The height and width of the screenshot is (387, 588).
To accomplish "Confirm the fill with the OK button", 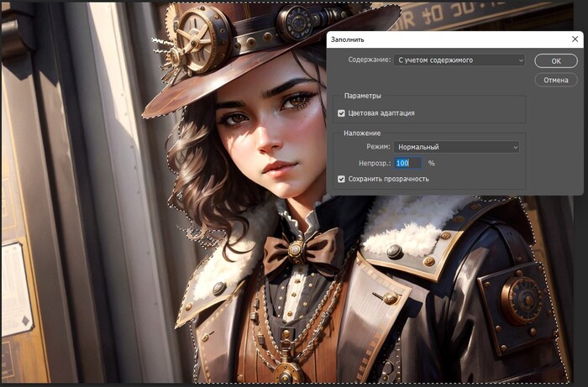I will click(x=556, y=60).
